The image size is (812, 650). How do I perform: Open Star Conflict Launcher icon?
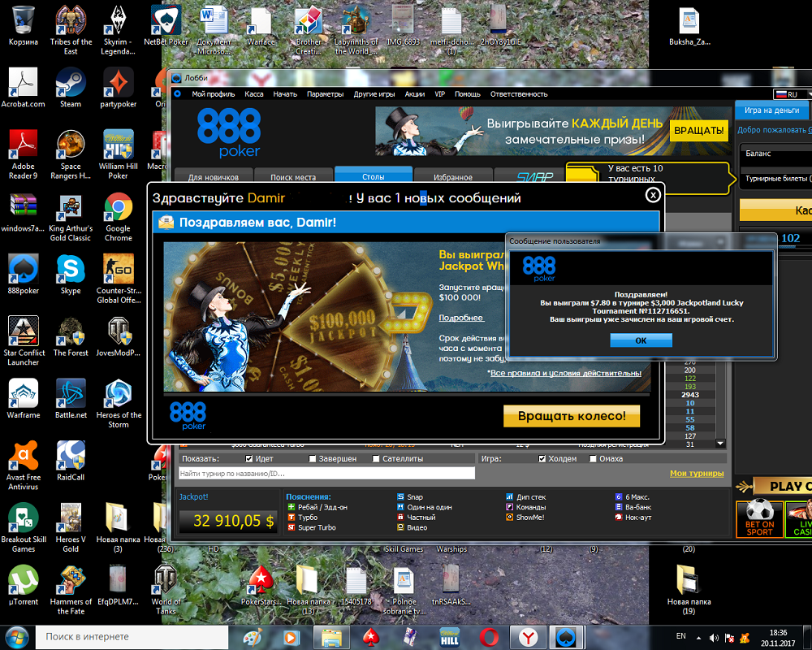click(24, 341)
